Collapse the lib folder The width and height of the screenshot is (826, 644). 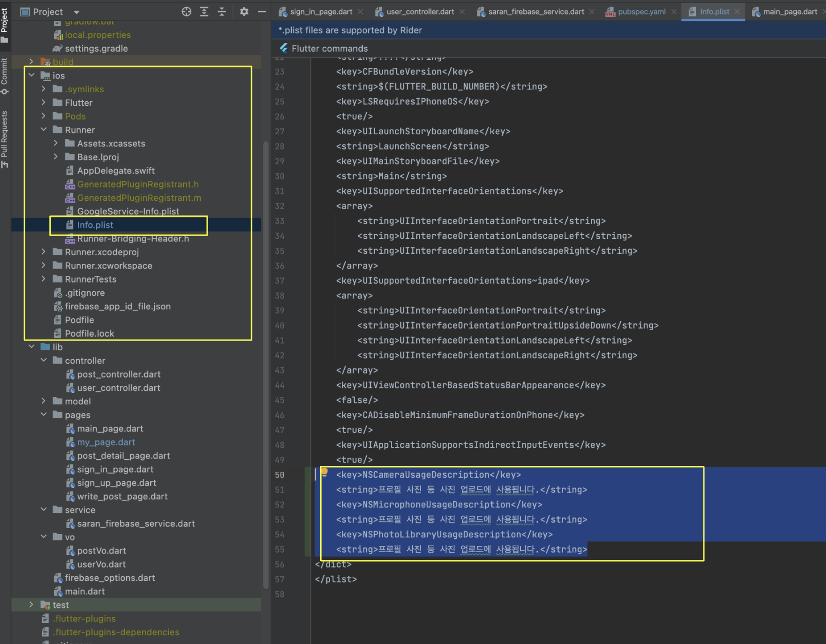[x=31, y=346]
